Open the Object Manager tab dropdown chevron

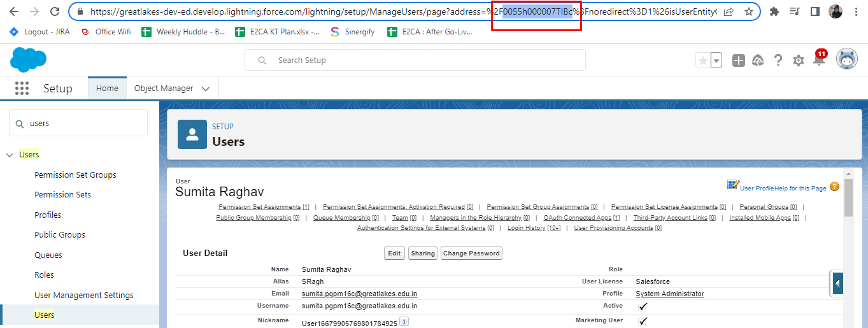pos(206,89)
